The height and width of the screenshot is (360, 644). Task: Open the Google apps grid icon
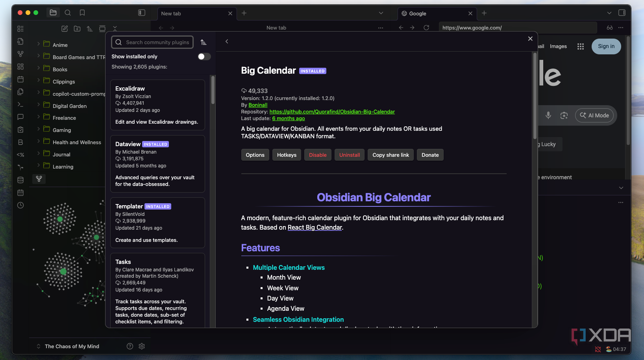(581, 46)
